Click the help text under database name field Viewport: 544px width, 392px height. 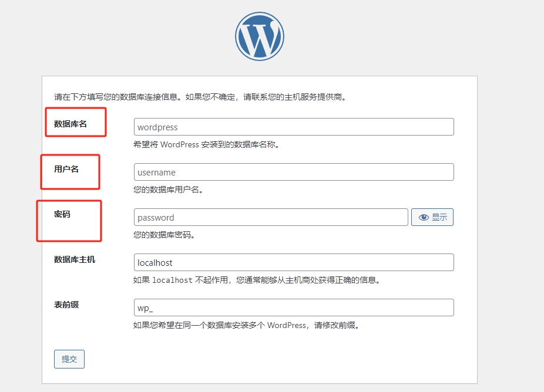point(206,144)
